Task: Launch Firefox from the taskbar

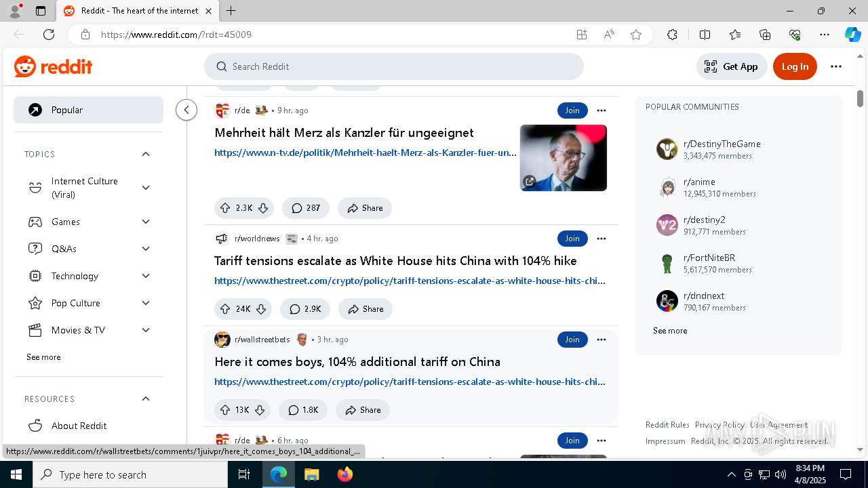Action: click(345, 474)
